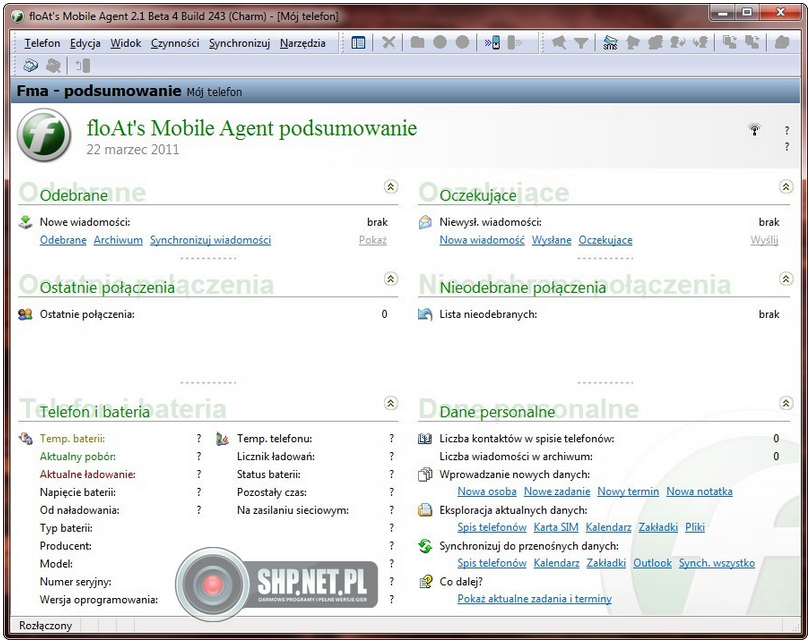Click the phonebook icon beside Liczba kontaktów
This screenshot has height=642, width=809.
point(425,439)
